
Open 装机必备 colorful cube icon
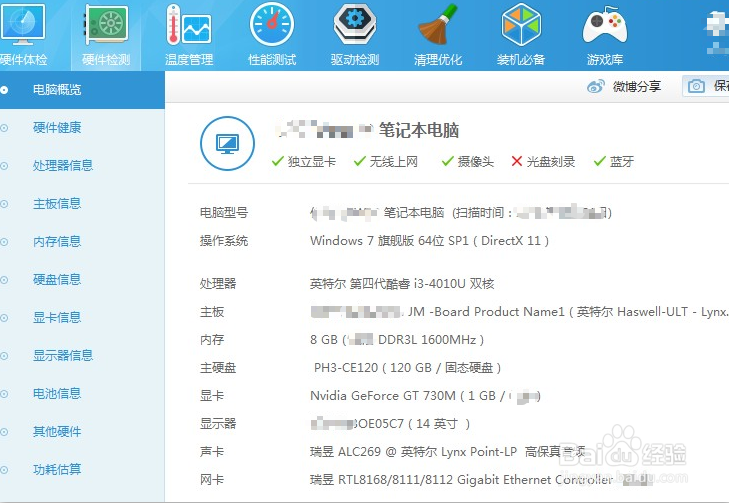tap(521, 24)
